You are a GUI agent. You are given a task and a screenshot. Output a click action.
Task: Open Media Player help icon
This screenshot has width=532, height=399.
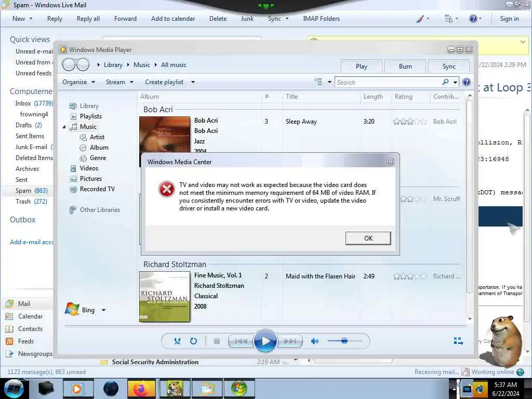click(467, 82)
